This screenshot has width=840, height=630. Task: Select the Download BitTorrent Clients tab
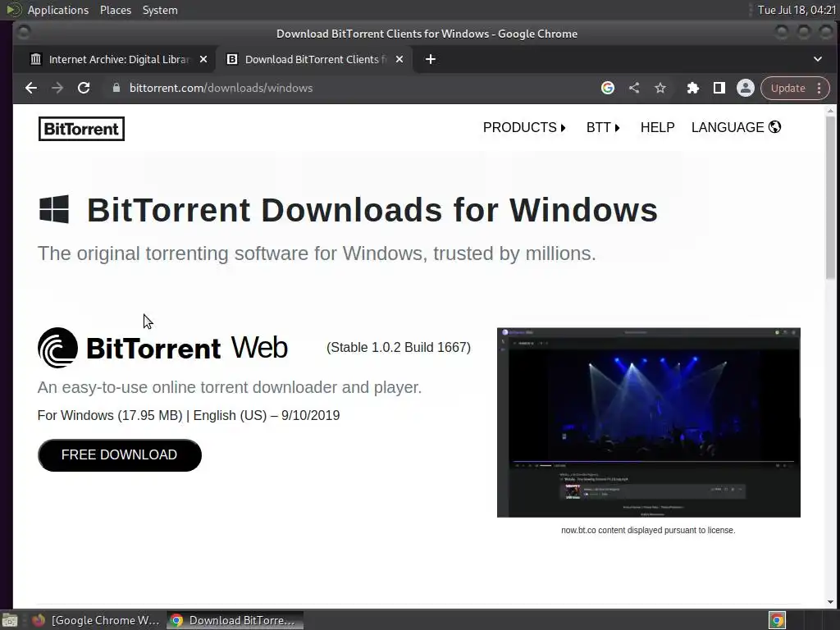[314, 59]
